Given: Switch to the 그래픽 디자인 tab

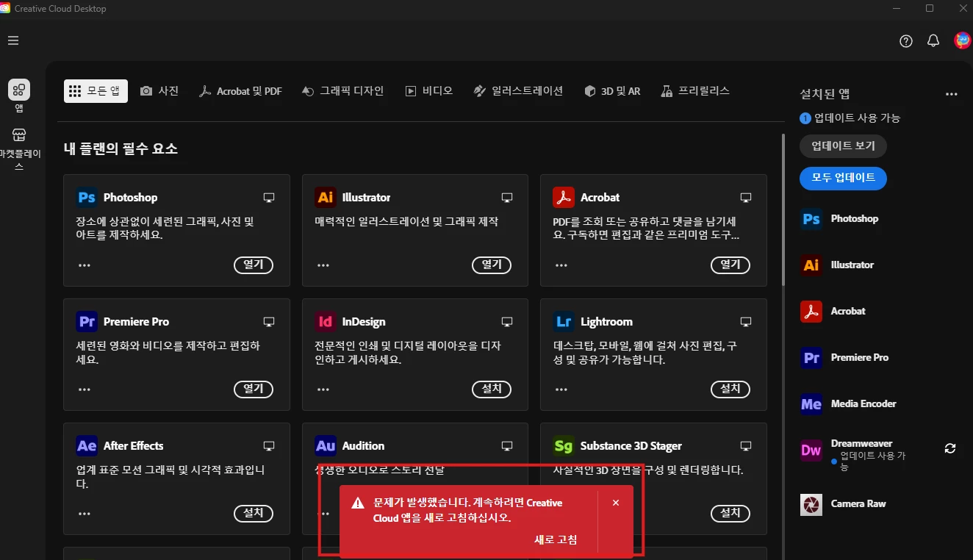Looking at the screenshot, I should coord(343,91).
